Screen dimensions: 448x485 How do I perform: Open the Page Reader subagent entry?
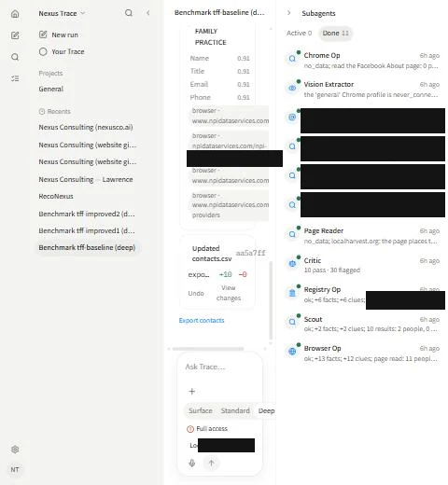pos(363,236)
